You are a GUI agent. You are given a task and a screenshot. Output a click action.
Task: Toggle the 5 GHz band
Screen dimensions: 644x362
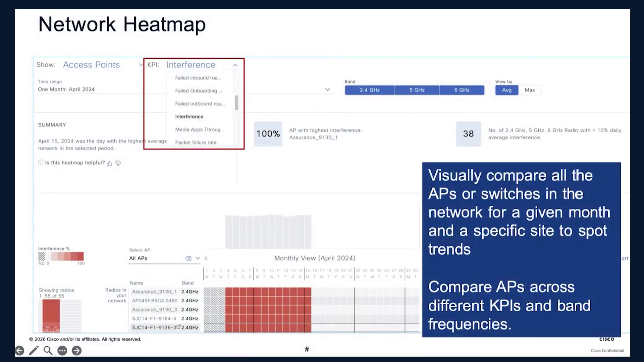coord(417,90)
